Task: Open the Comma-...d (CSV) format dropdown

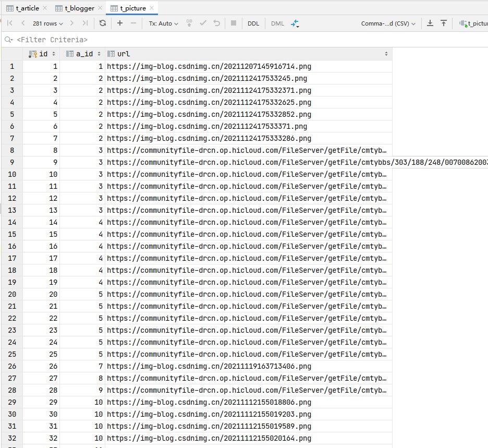Action: 388,23
